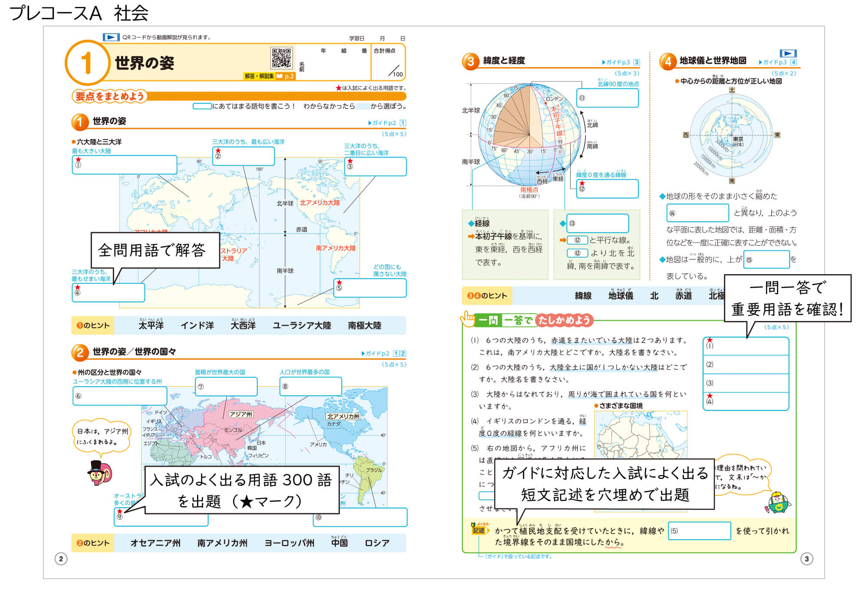Click the orange arrow before 本初子午線を基準に
The width and height of the screenshot is (868, 590).
pyautogui.click(x=471, y=236)
